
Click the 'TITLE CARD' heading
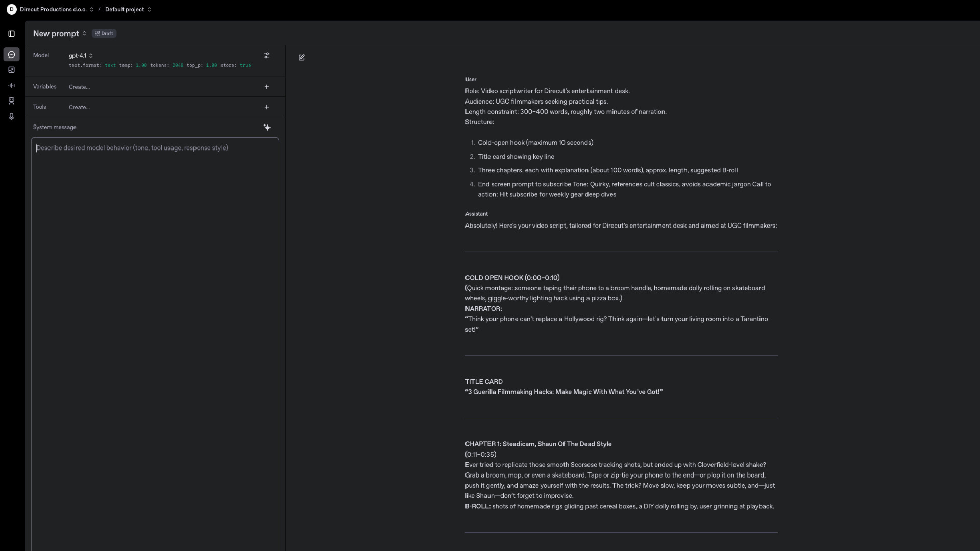(x=483, y=382)
